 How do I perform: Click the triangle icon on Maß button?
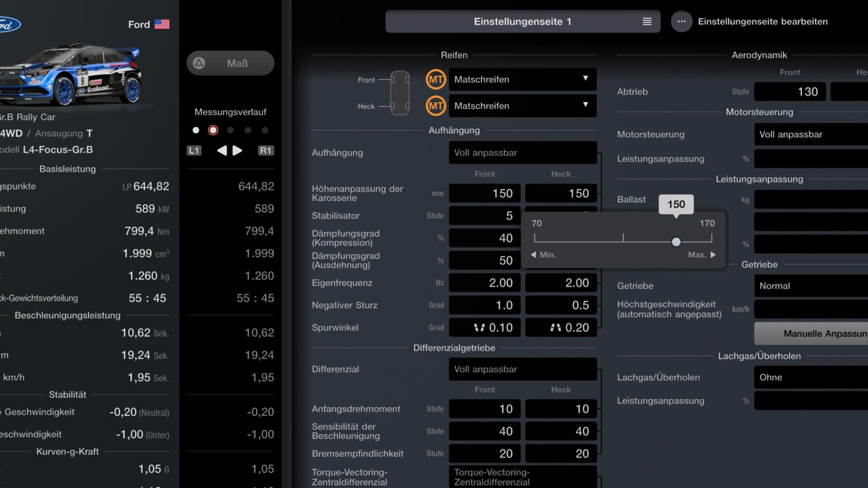coord(199,63)
